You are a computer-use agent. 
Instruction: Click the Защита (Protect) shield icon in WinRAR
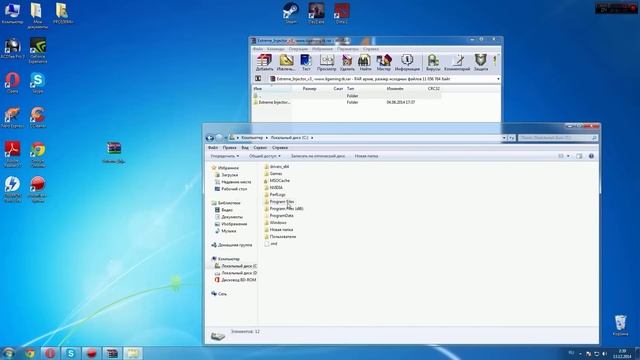[x=481, y=62]
